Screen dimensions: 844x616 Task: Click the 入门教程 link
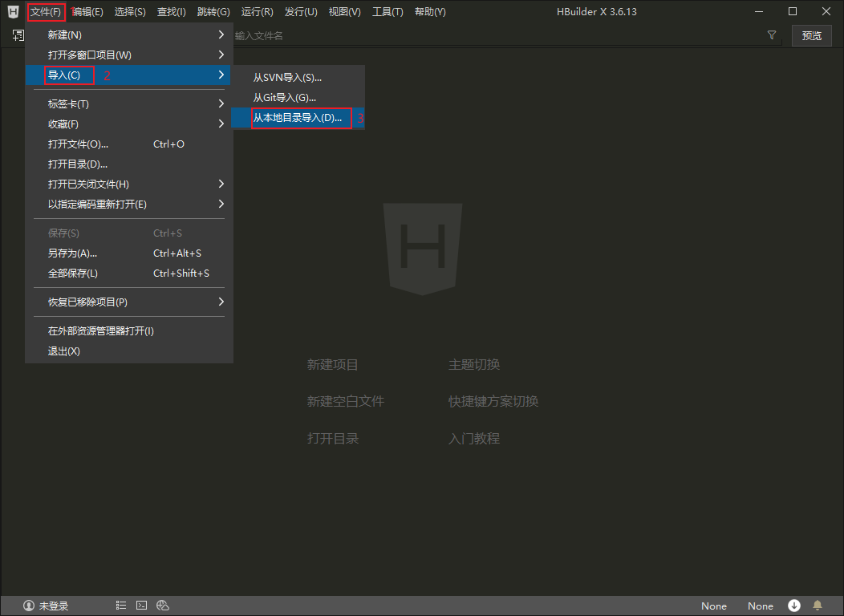click(473, 439)
